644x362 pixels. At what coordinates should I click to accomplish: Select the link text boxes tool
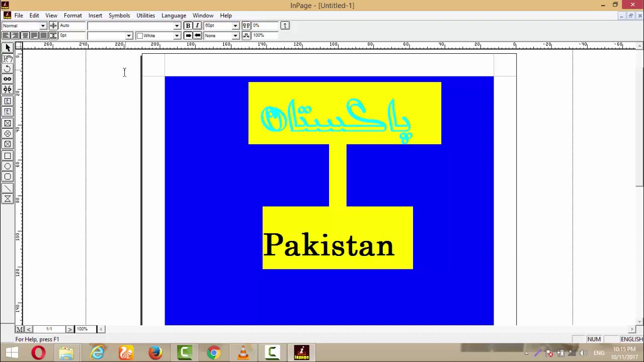pos(8,79)
